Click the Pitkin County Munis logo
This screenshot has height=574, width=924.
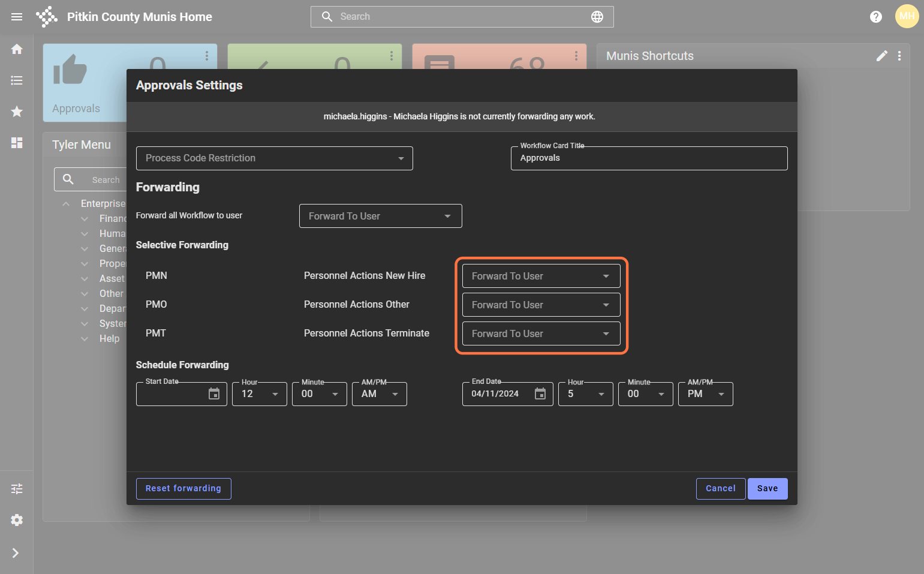point(47,17)
